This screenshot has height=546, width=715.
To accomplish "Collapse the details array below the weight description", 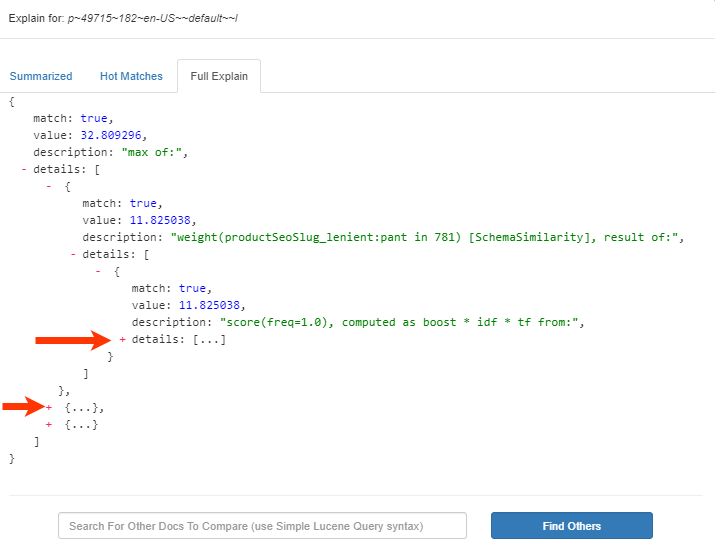I will 73,255.
